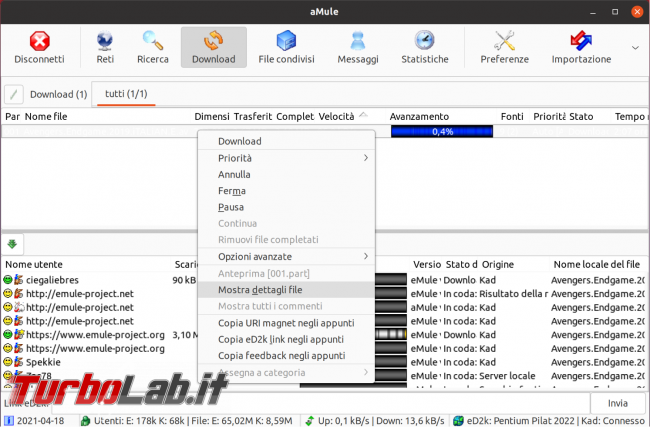
Task: Sort by Fonti column header
Action: coord(512,116)
